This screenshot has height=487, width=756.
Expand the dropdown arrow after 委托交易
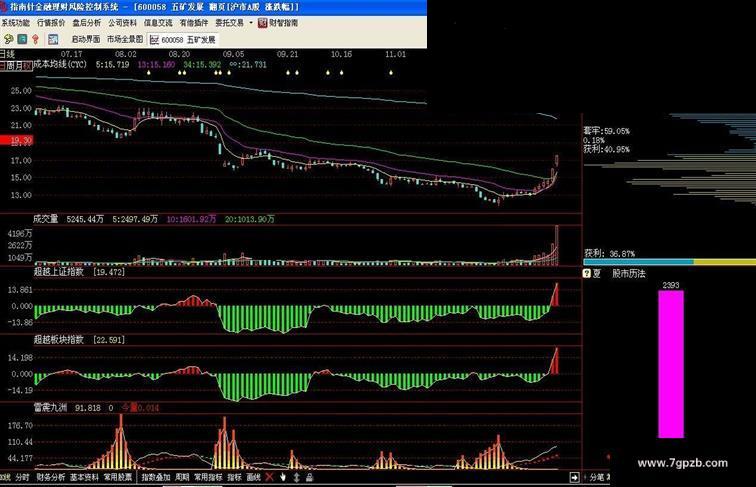pyautogui.click(x=251, y=23)
